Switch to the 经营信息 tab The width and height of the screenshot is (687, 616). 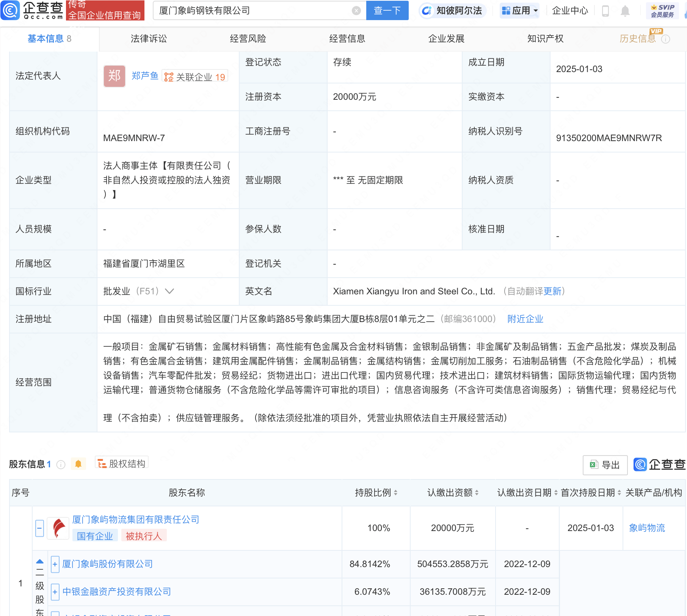point(347,39)
